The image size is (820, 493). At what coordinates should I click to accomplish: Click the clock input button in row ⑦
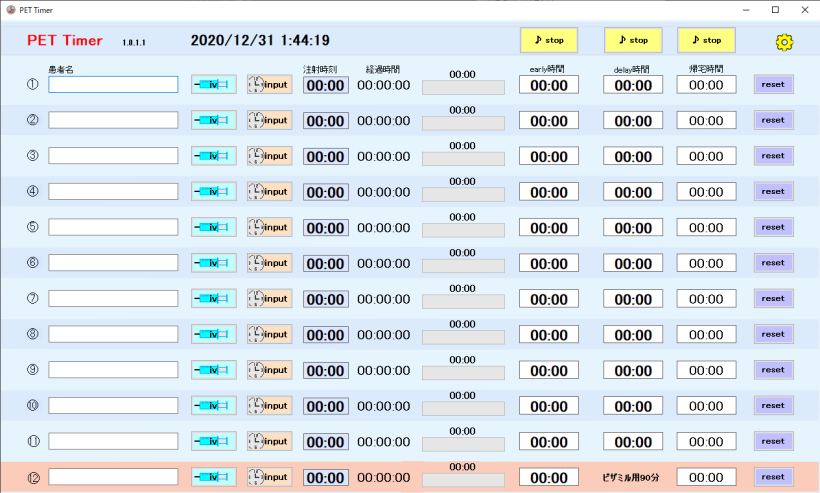click(x=269, y=299)
